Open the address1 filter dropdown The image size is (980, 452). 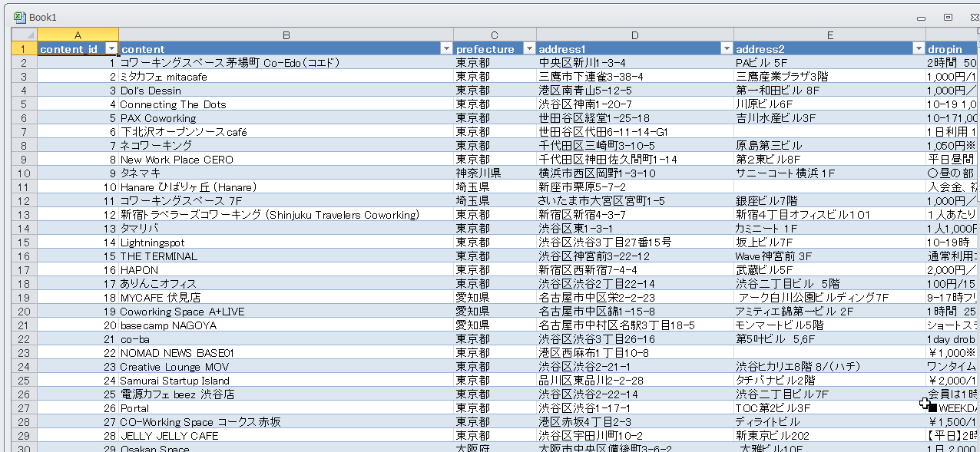pyautogui.click(x=727, y=48)
